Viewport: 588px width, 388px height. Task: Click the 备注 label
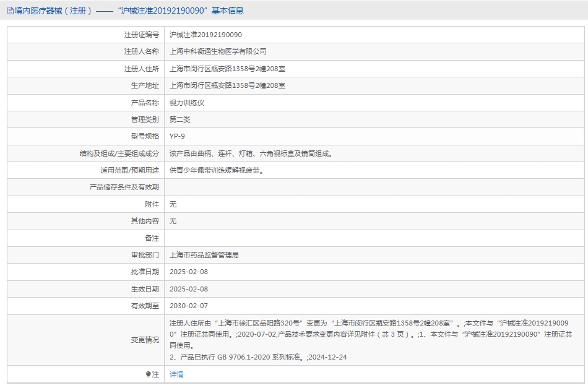[x=152, y=238]
